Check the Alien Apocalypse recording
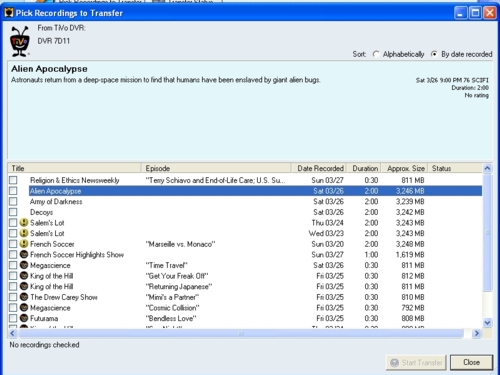The width and height of the screenshot is (500, 375). (13, 191)
